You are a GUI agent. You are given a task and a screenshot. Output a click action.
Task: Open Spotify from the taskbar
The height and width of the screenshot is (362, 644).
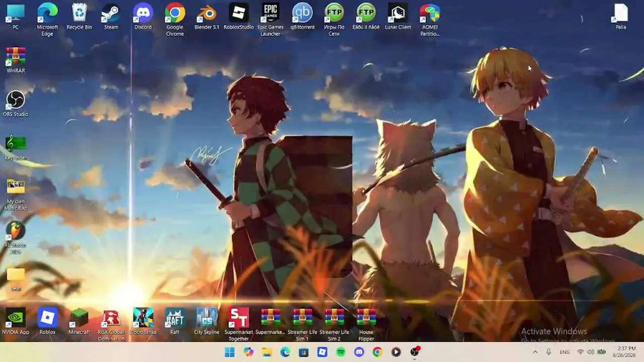coord(341,352)
